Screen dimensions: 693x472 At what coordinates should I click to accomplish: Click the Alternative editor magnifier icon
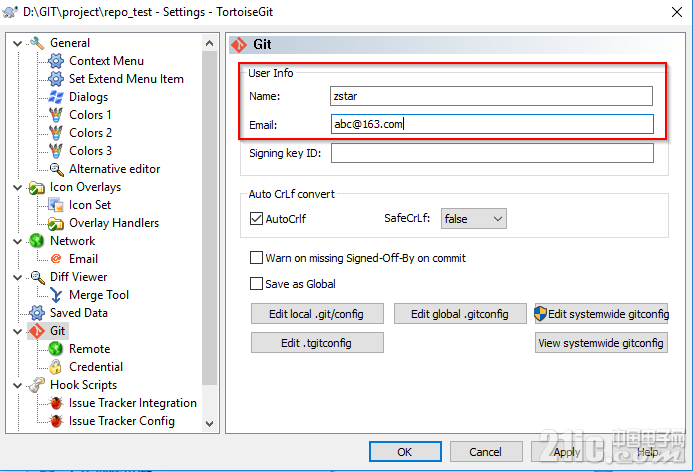click(x=56, y=169)
